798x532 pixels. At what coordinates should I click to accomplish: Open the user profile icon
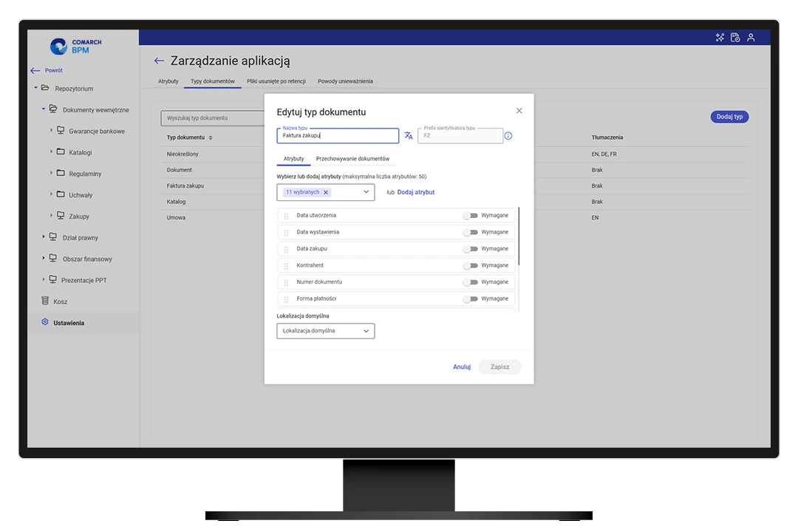[x=751, y=38]
